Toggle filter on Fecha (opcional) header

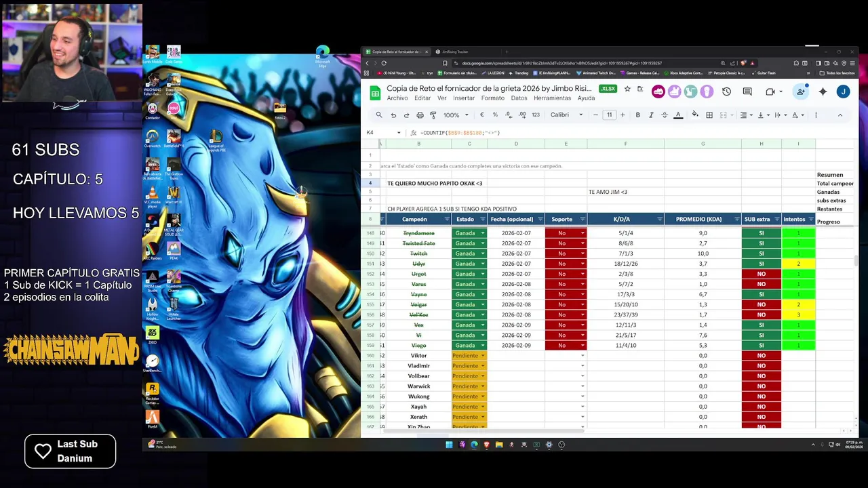pos(540,220)
